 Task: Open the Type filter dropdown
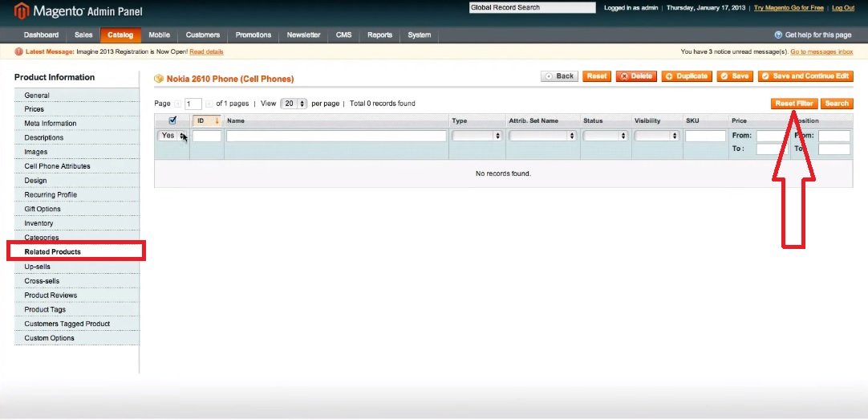point(477,136)
